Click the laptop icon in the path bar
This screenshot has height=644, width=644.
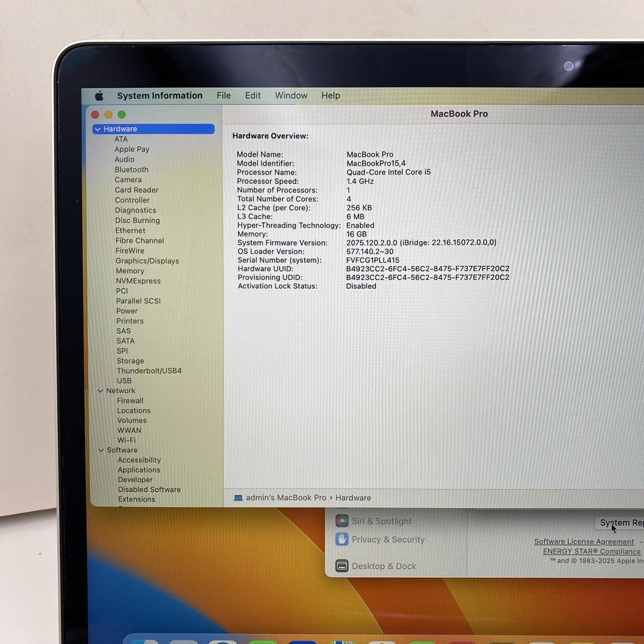click(238, 498)
